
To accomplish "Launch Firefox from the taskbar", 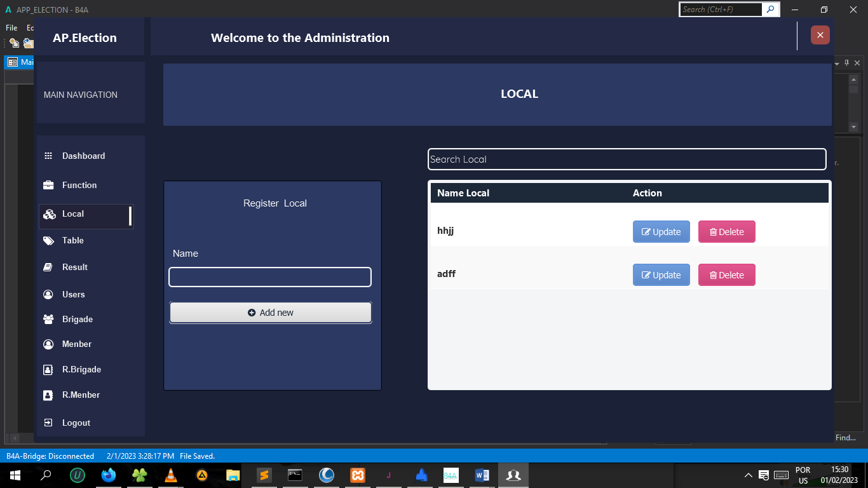I will click(x=109, y=475).
